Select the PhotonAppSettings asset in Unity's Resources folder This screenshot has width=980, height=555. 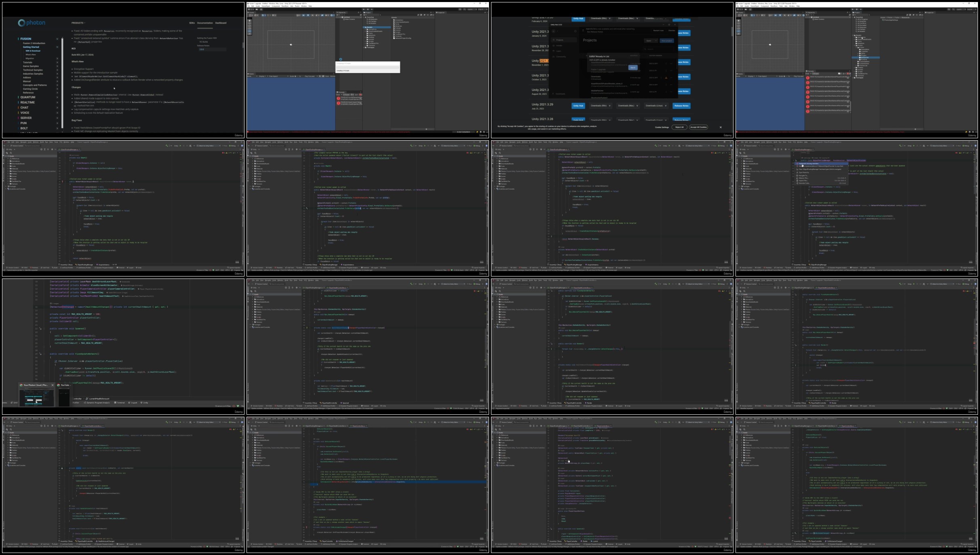pyautogui.click(x=890, y=20)
